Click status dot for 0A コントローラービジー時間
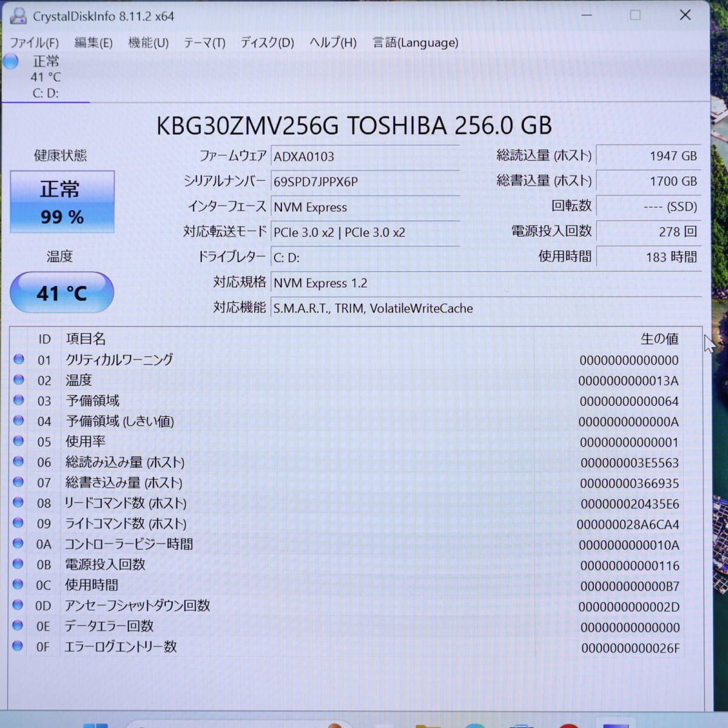Viewport: 728px width, 728px height. 19,544
